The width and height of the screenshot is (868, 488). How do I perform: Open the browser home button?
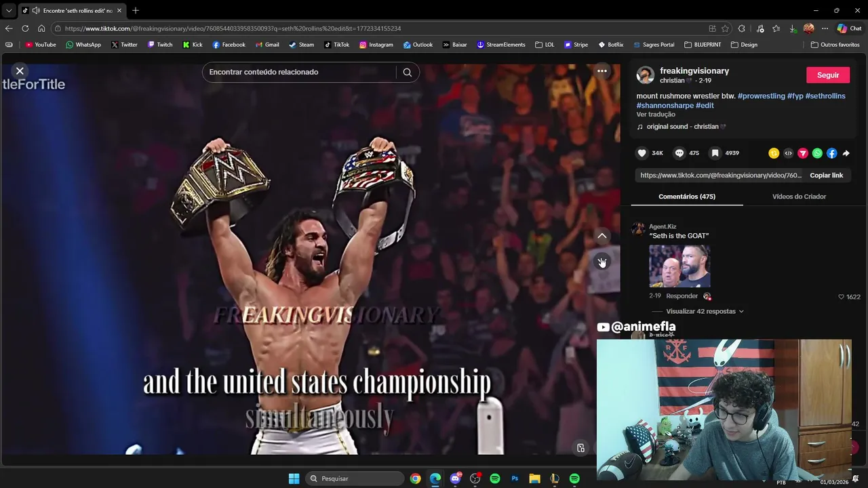[41, 28]
